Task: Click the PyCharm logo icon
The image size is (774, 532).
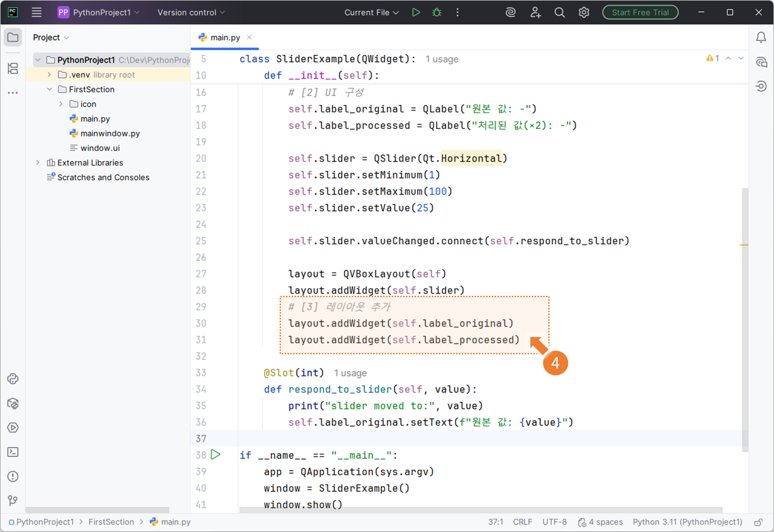Action: pyautogui.click(x=13, y=12)
